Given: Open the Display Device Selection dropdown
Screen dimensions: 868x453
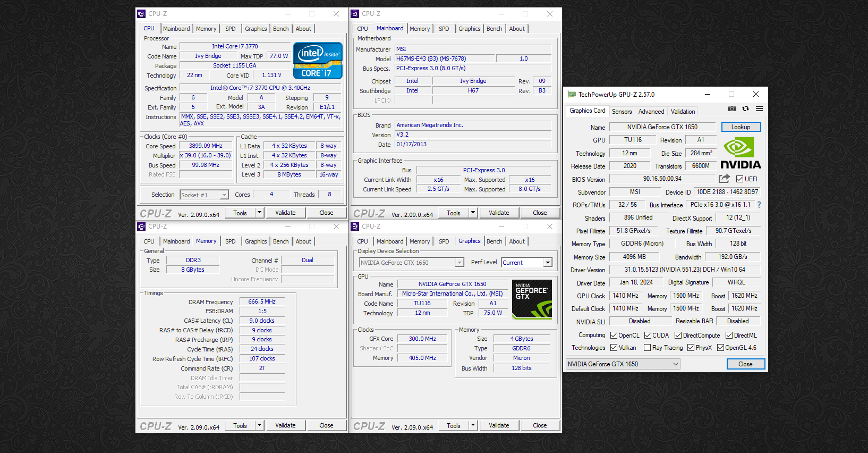Looking at the screenshot, I should (412, 263).
